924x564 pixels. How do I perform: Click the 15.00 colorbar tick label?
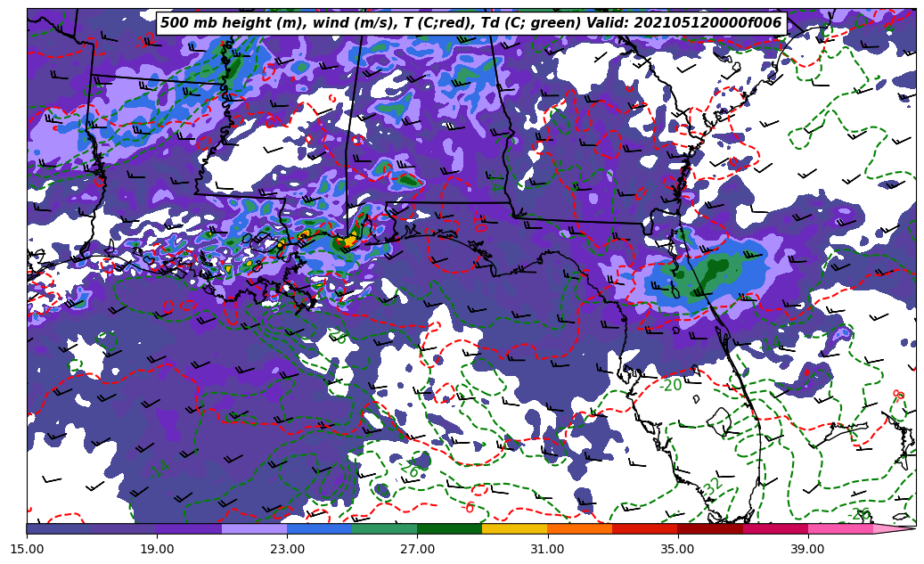click(27, 550)
